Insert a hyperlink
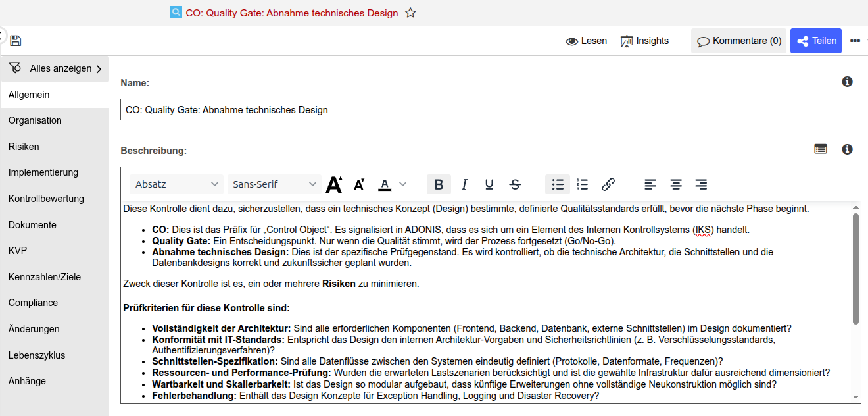868x416 pixels. [608, 184]
